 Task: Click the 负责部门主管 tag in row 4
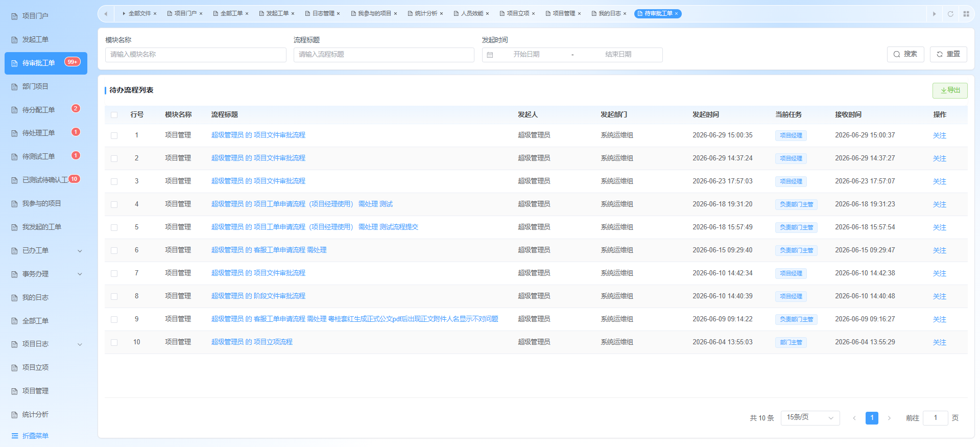click(796, 204)
